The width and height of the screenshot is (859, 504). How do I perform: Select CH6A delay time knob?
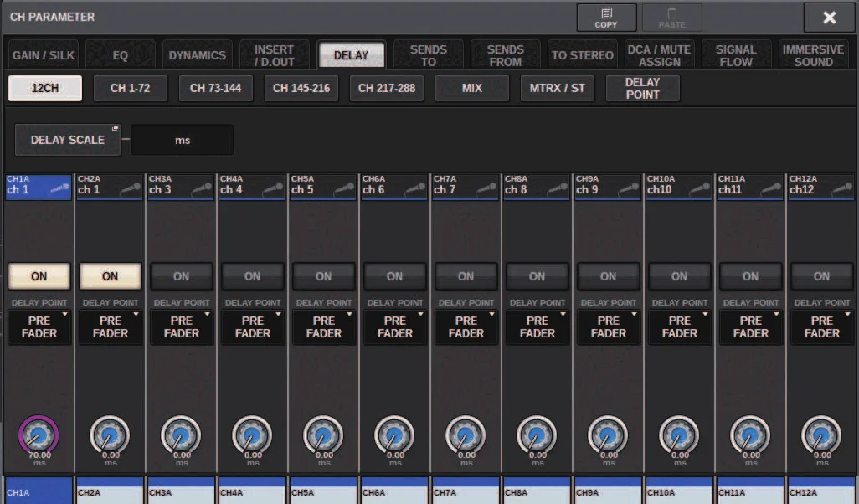coord(394,435)
